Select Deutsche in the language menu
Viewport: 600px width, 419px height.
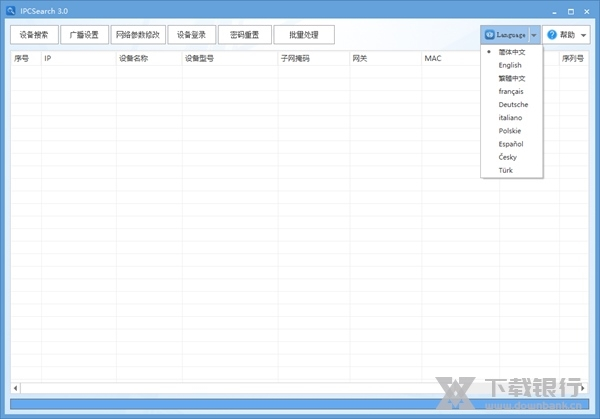[x=512, y=104]
